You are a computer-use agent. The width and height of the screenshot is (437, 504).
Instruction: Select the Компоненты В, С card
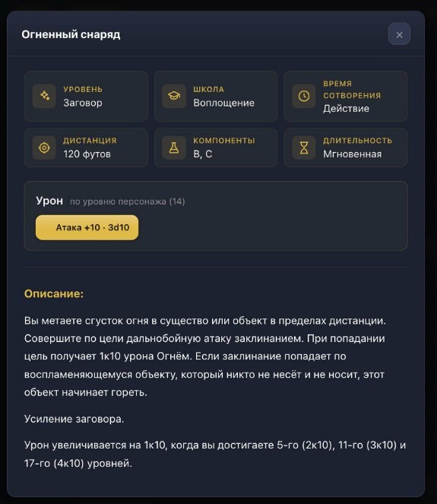tap(216, 147)
